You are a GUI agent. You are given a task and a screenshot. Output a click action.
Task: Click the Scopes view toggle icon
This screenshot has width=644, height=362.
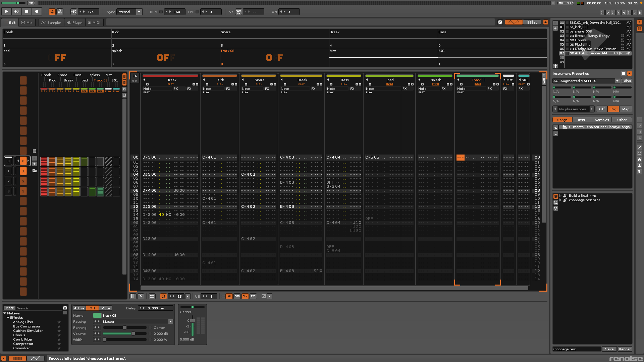514,22
